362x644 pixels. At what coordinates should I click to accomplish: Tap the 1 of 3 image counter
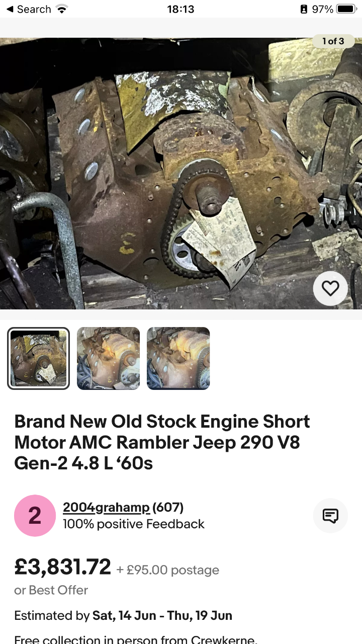pyautogui.click(x=333, y=41)
